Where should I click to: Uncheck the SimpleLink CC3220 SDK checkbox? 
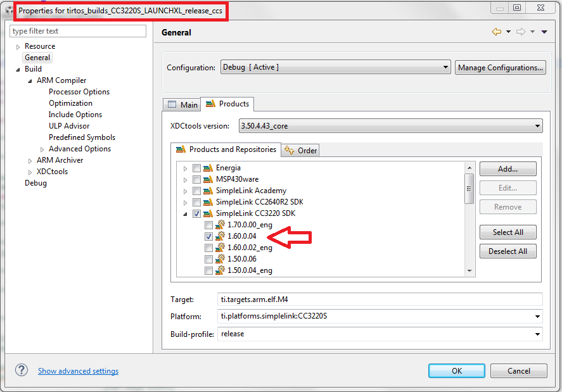point(196,213)
